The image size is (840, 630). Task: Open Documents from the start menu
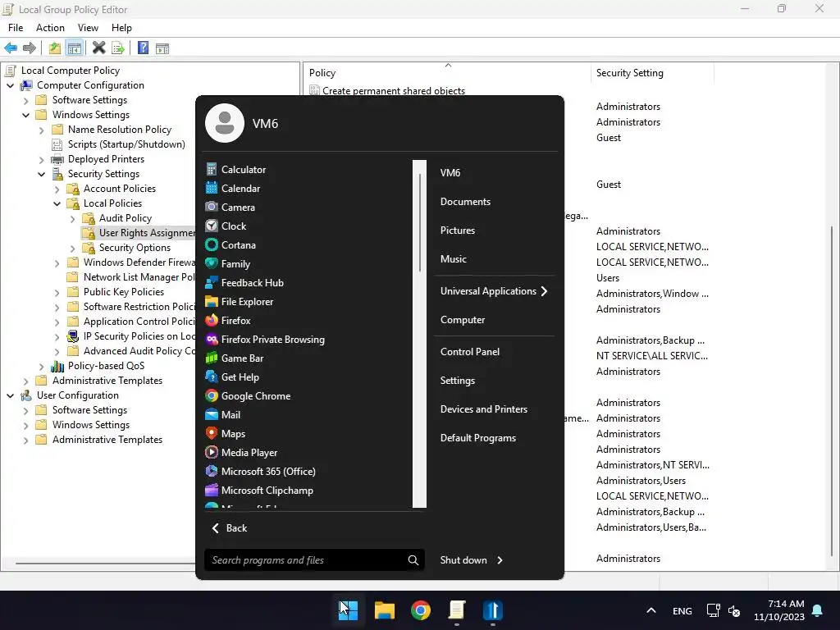465,202
